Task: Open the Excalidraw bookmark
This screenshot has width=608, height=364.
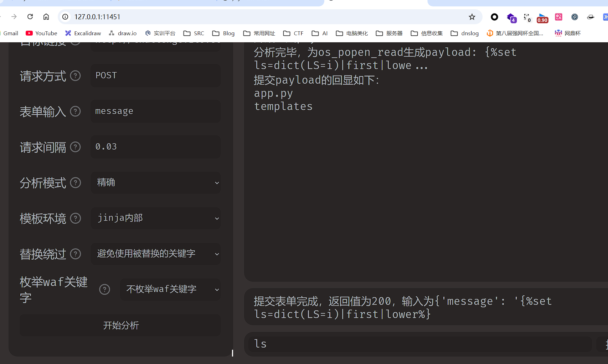Action: (83, 33)
